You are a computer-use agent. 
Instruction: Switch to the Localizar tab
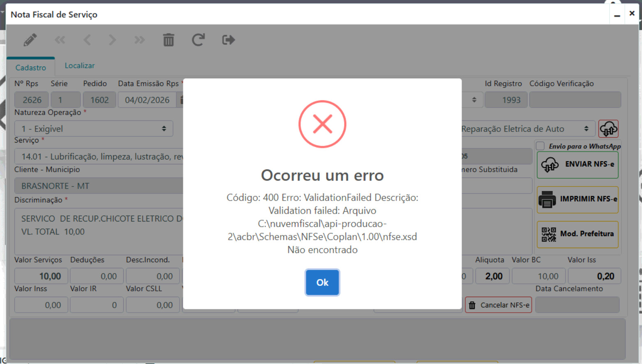[x=79, y=66]
